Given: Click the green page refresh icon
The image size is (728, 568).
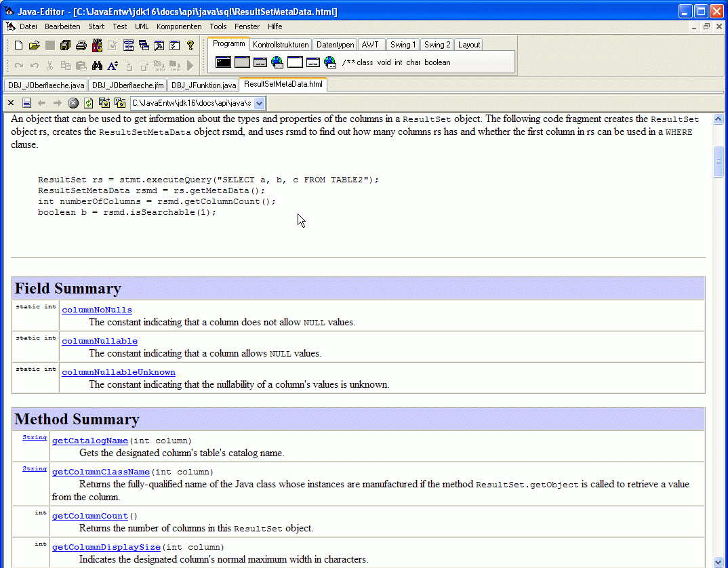Looking at the screenshot, I should tap(88, 103).
